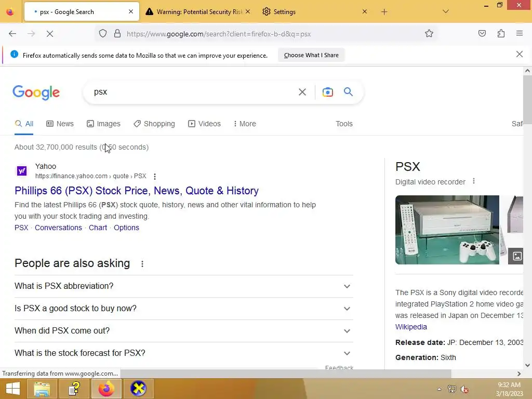Viewport: 532px width, 399px height.
Task: Click the network tray icon
Action: pos(451,389)
